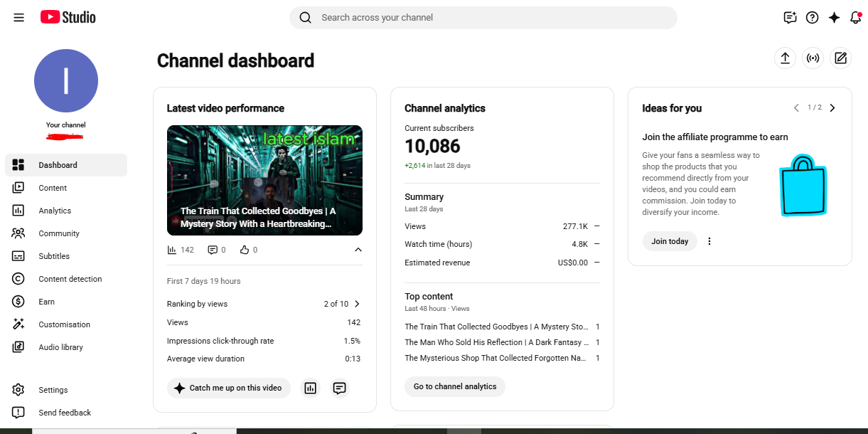Click the Dashboard grid icon
This screenshot has height=434, width=868.
tap(18, 165)
